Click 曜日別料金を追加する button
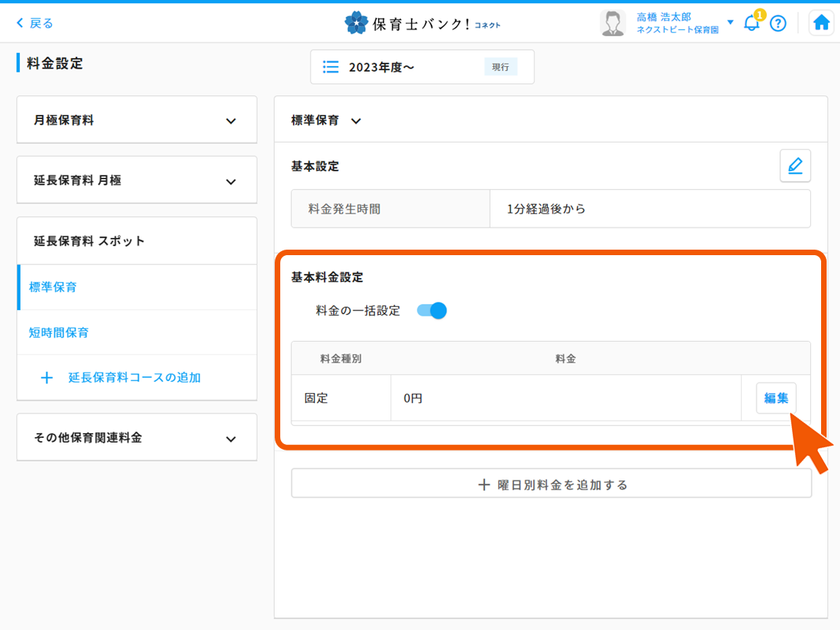 click(x=551, y=484)
